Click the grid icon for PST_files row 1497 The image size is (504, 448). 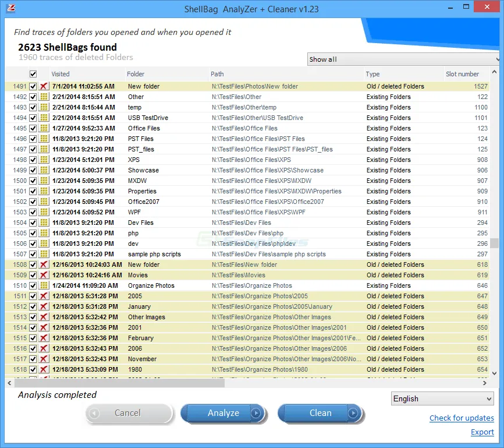[x=44, y=149]
